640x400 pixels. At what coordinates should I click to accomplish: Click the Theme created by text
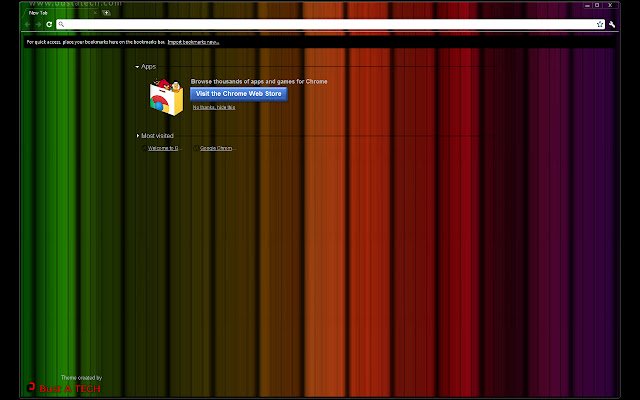pyautogui.click(x=81, y=378)
